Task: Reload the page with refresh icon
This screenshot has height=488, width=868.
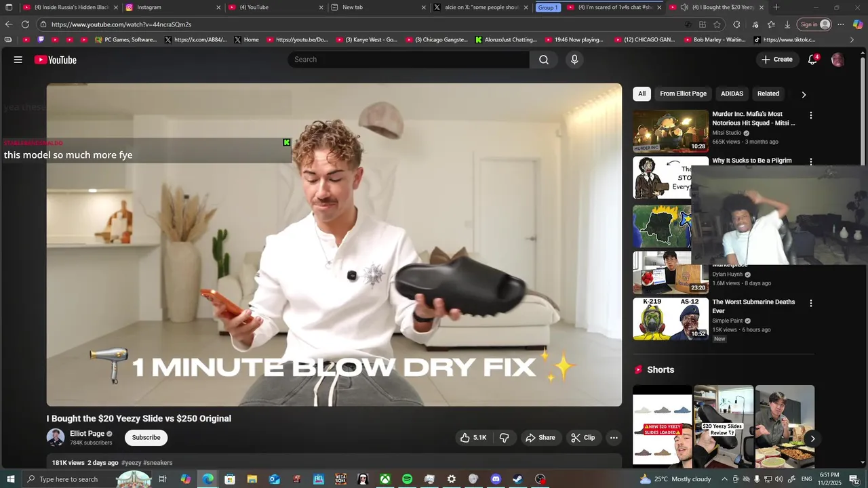Action: (25, 24)
